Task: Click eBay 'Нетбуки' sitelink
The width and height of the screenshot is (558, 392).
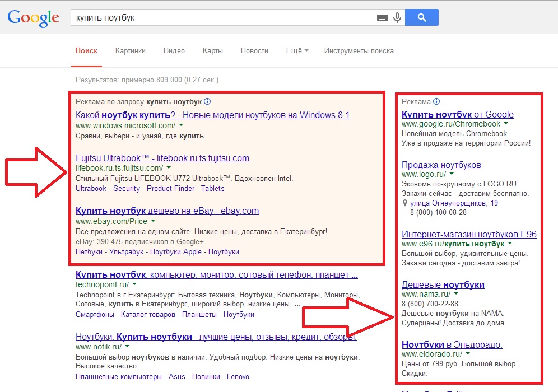Action: click(89, 252)
